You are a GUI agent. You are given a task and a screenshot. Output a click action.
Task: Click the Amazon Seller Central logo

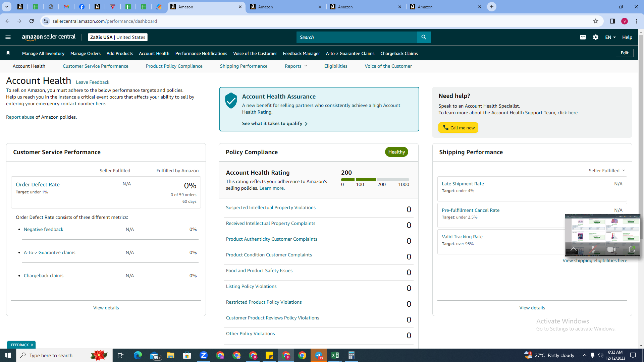[x=49, y=37]
